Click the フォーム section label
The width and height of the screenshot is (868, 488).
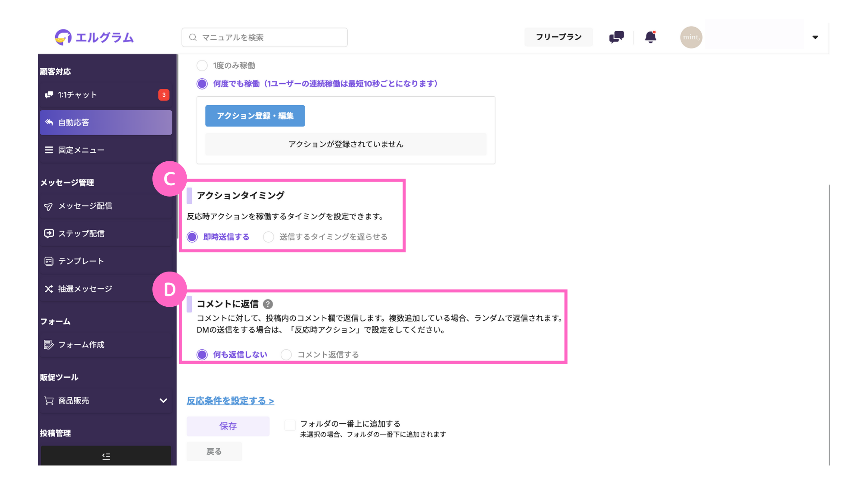tap(56, 322)
